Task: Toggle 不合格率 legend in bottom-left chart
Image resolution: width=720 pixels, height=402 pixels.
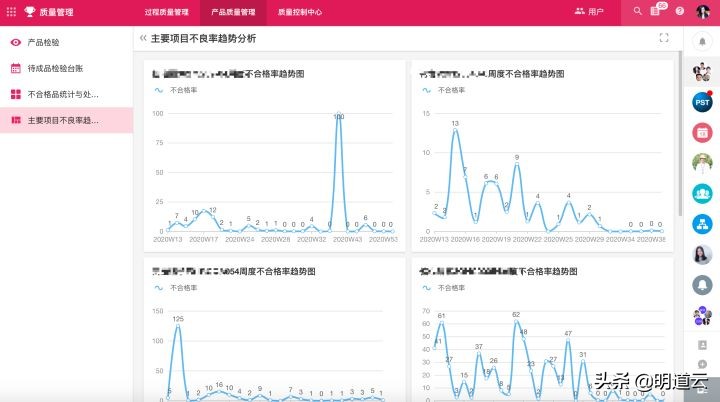Action: pos(176,288)
